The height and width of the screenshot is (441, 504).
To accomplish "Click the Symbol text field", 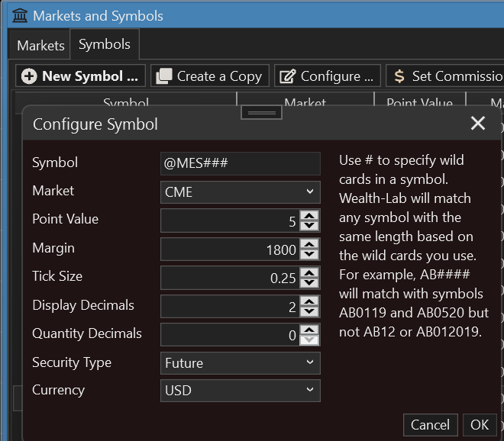I will click(240, 163).
